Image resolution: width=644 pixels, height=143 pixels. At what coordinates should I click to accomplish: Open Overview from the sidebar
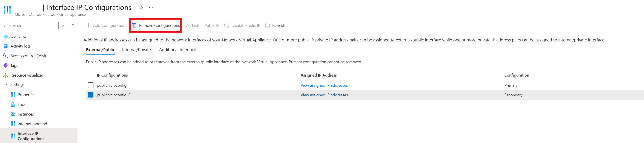coord(18,36)
